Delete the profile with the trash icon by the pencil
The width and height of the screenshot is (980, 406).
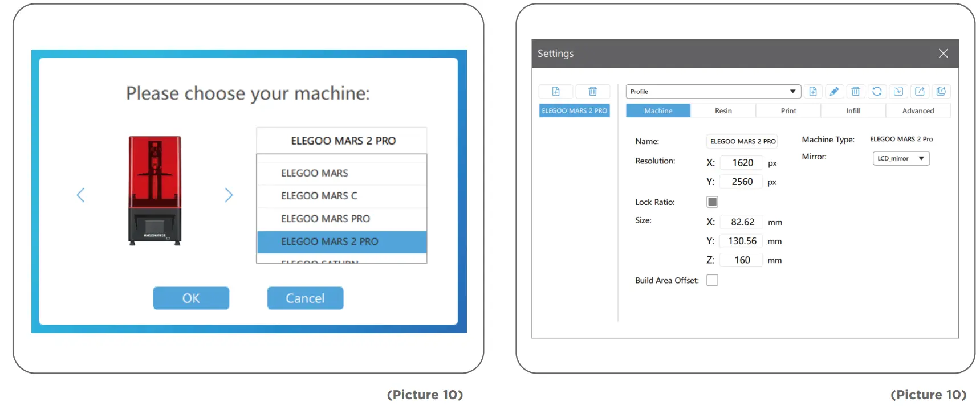pos(856,91)
